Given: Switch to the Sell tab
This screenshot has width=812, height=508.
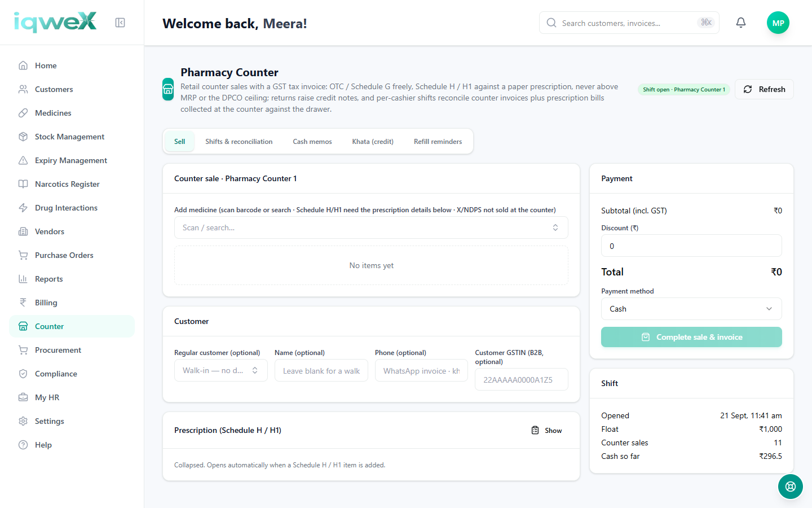Looking at the screenshot, I should [x=179, y=142].
